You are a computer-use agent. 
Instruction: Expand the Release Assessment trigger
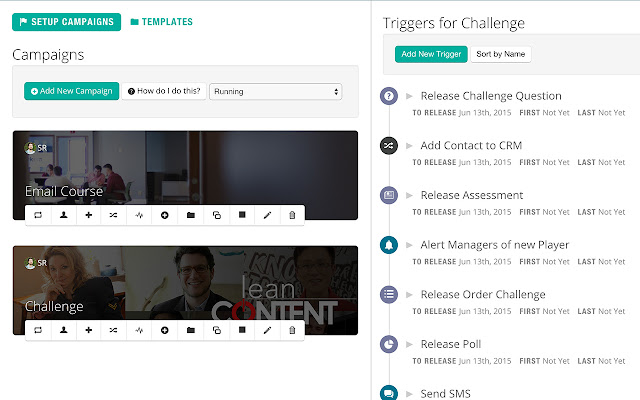tap(409, 196)
